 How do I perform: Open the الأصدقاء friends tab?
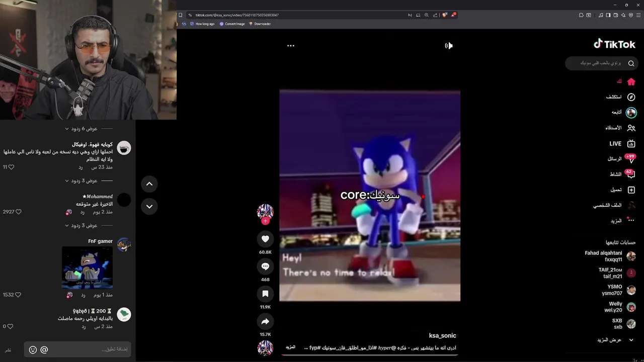pos(620,128)
